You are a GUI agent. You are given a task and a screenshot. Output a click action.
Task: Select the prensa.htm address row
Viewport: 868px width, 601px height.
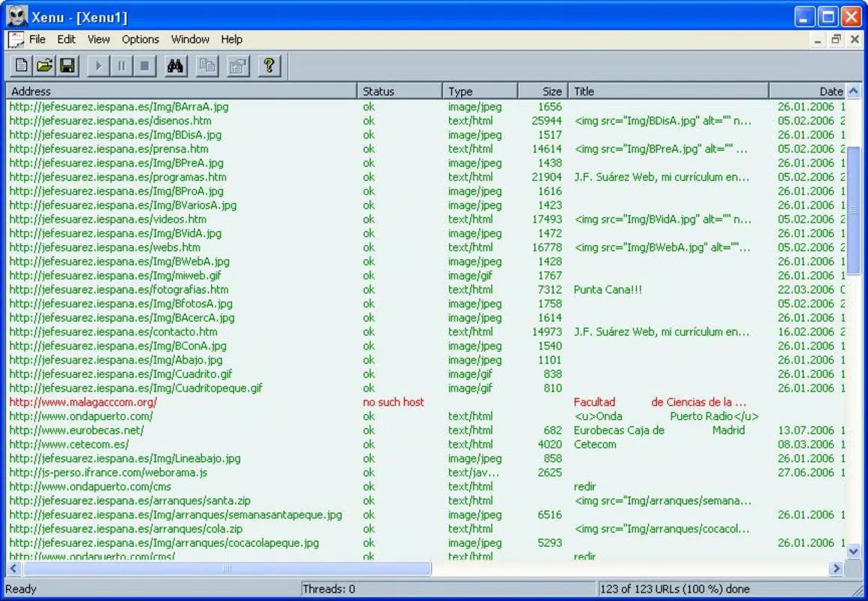[108, 149]
